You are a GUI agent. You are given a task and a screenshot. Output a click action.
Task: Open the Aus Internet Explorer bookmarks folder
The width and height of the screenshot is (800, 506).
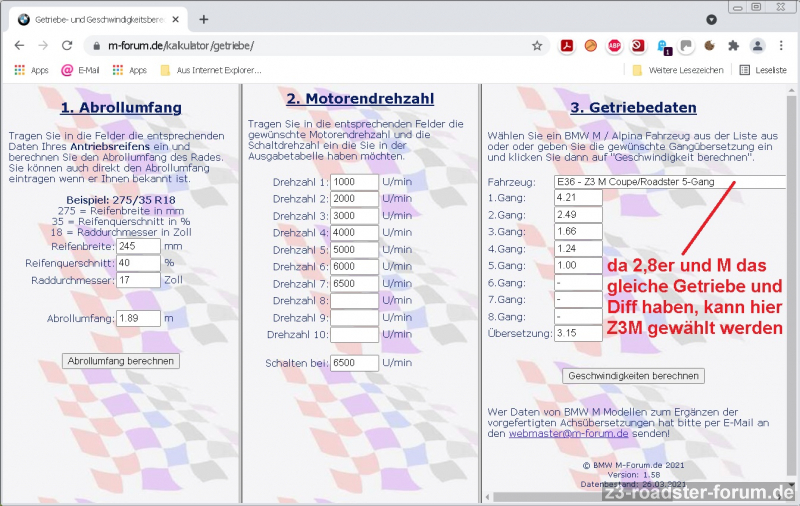[x=210, y=70]
